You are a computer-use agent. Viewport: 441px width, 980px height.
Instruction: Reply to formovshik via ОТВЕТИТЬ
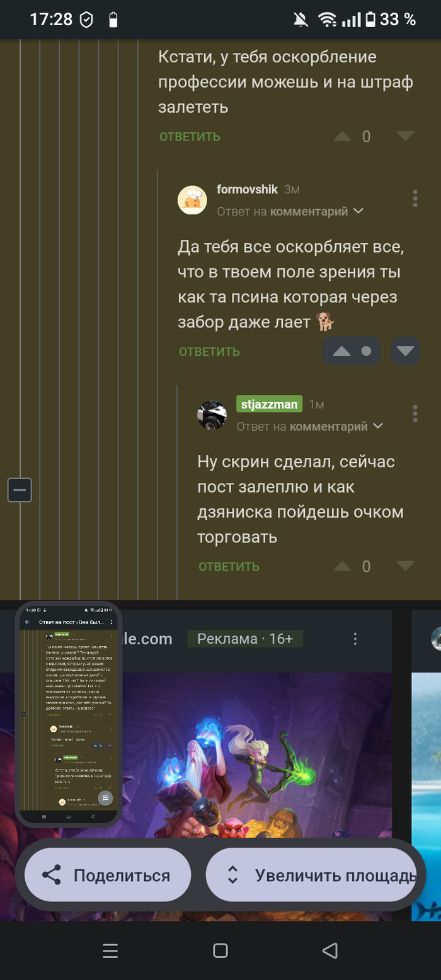pos(209,351)
